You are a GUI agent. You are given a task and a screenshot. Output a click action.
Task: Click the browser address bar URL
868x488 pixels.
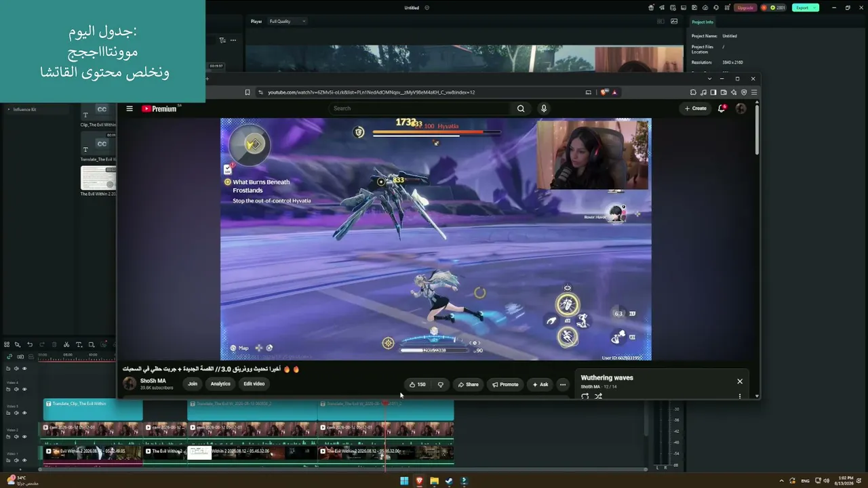(371, 92)
